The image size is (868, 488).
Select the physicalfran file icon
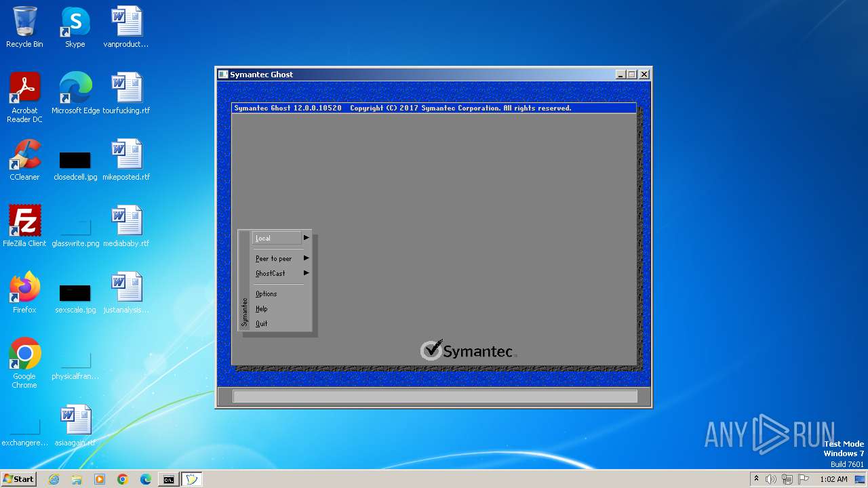[x=75, y=360]
